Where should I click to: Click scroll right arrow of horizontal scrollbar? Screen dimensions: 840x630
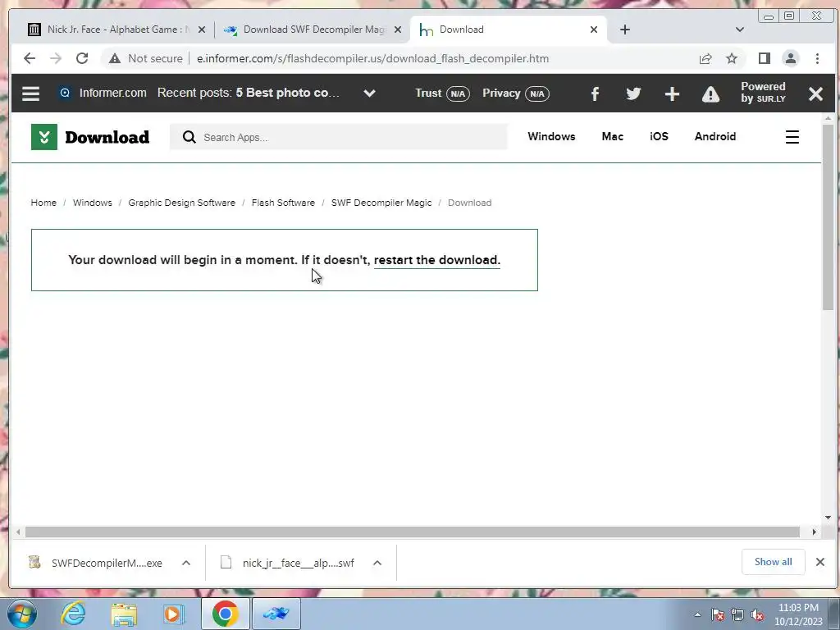coord(815,532)
